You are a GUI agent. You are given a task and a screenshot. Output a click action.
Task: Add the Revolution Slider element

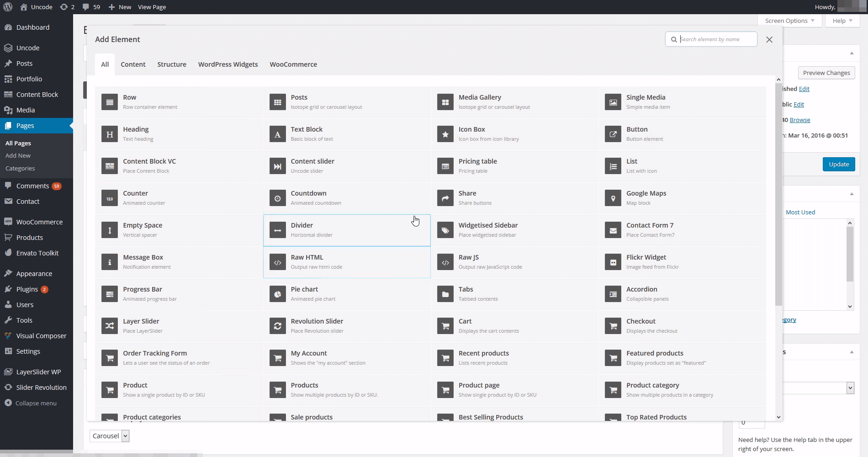[347, 326]
